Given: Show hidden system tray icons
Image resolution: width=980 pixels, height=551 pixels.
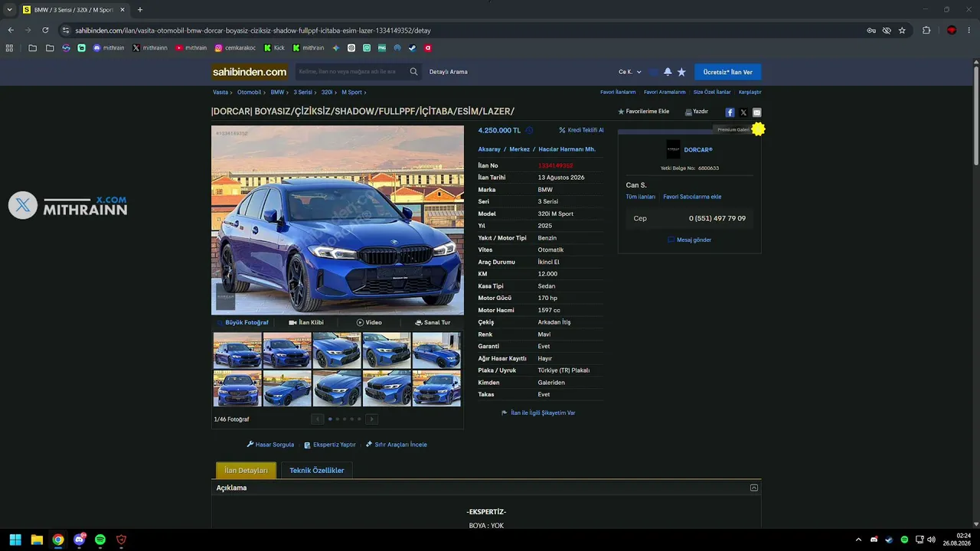Looking at the screenshot, I should pyautogui.click(x=858, y=540).
